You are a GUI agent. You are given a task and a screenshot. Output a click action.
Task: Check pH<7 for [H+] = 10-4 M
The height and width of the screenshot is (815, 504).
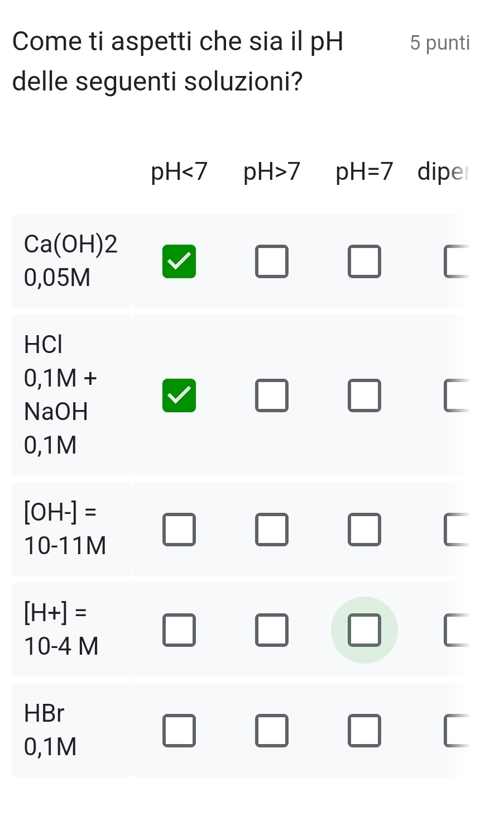coord(179,630)
